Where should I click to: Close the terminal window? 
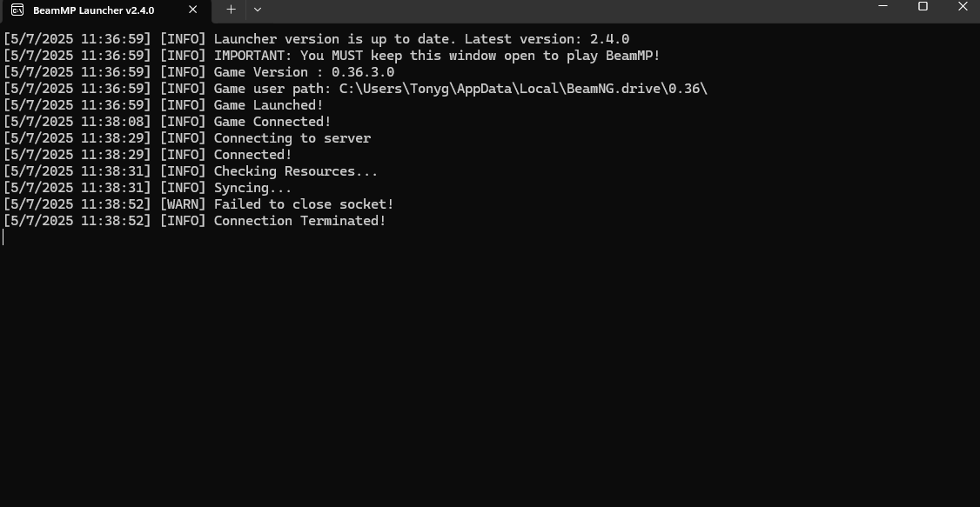pos(963,6)
